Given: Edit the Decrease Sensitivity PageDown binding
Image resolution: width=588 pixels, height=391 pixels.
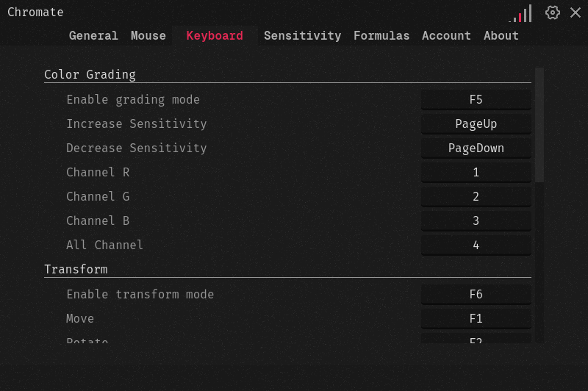Looking at the screenshot, I should pyautogui.click(x=476, y=148).
